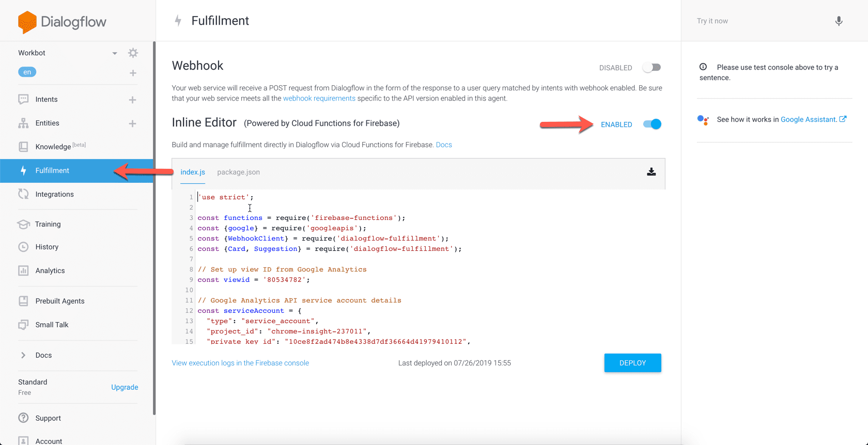Click the Fulfillment header lightning icon
Viewport: 868px width, 445px height.
coord(178,21)
